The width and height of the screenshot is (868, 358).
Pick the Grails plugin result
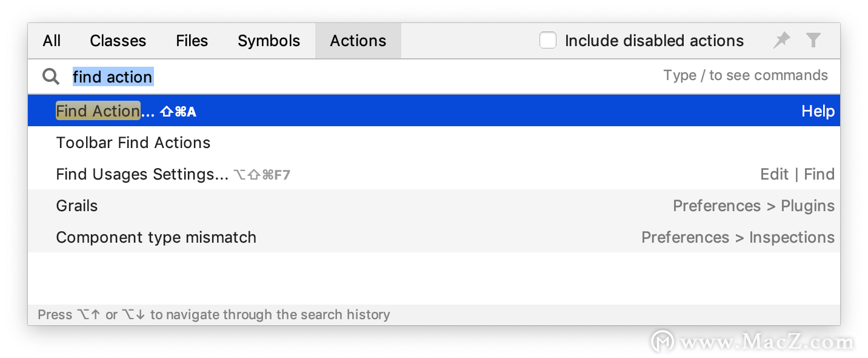(x=434, y=206)
